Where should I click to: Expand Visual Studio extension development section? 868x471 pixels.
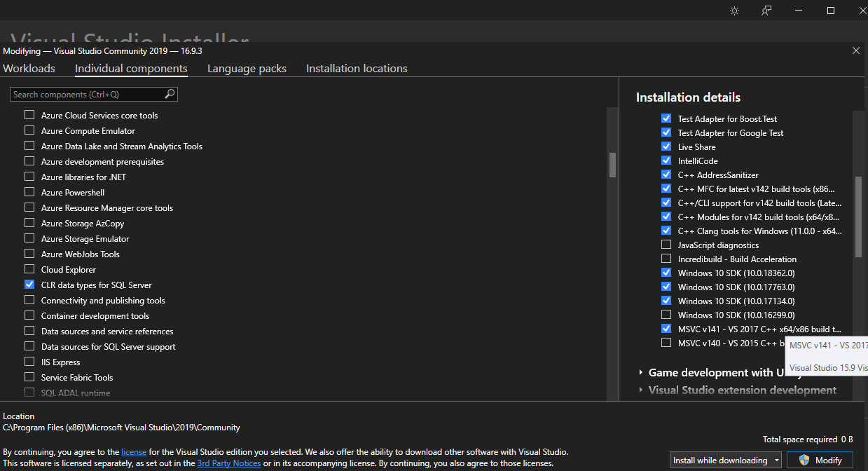tap(642, 390)
